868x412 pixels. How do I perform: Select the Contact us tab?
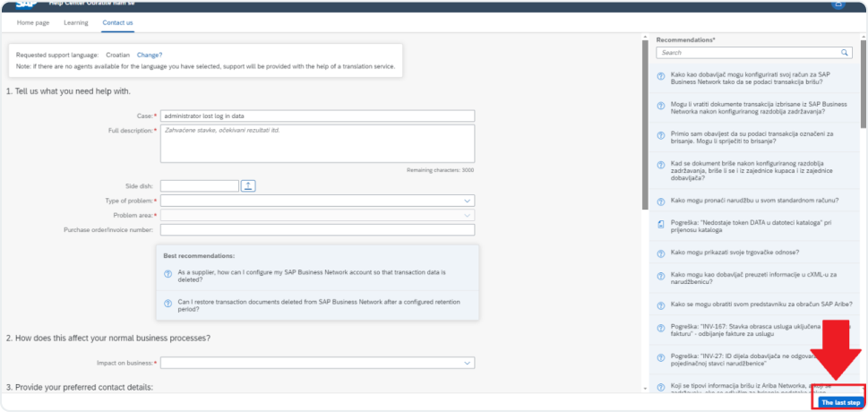tap(117, 21)
